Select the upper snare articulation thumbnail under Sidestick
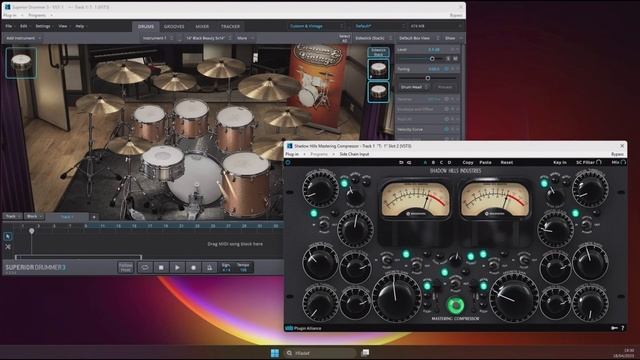 point(378,69)
